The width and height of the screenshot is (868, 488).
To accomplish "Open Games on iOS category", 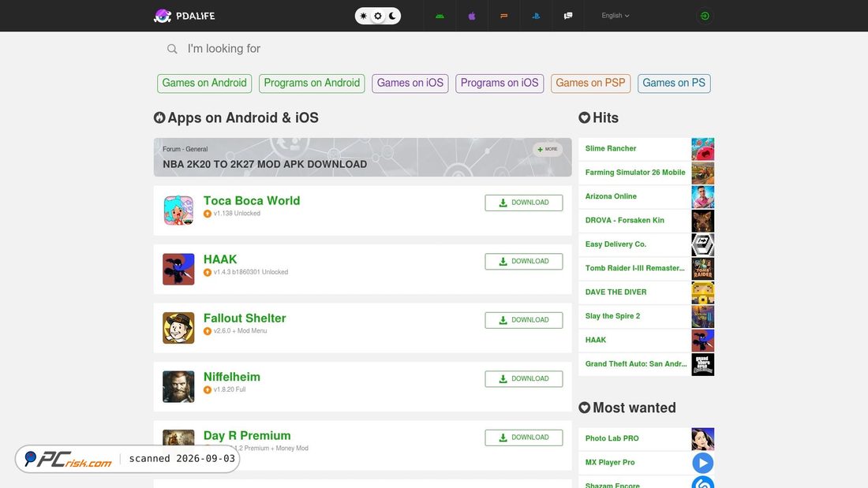I will 410,83.
